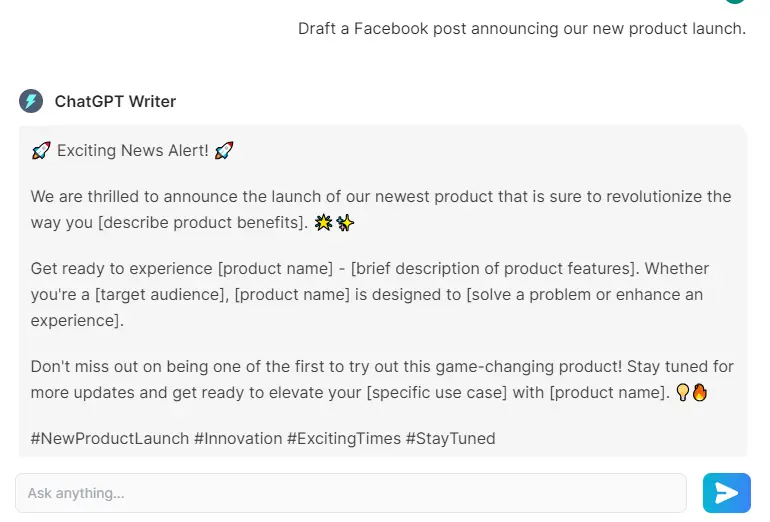Click the fire emoji in the reply
Screen dimensions: 770x522
(x=699, y=393)
